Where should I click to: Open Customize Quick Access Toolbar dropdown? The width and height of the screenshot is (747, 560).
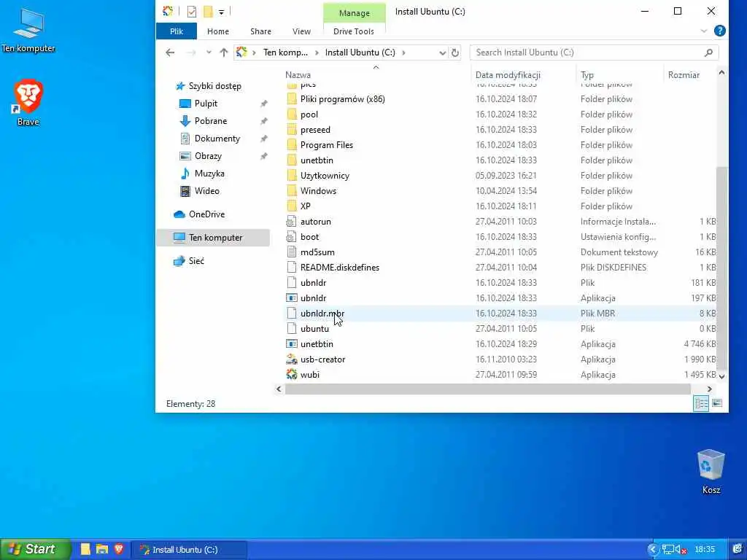click(222, 12)
